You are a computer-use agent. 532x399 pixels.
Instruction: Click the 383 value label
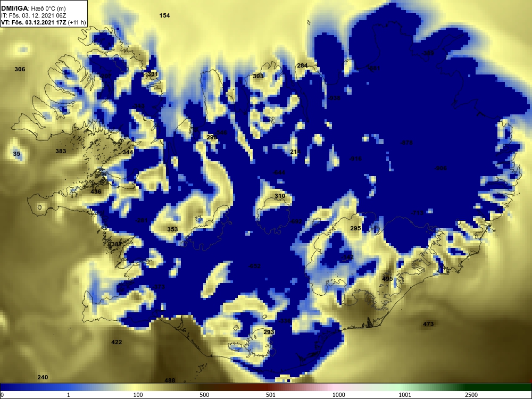(x=61, y=151)
